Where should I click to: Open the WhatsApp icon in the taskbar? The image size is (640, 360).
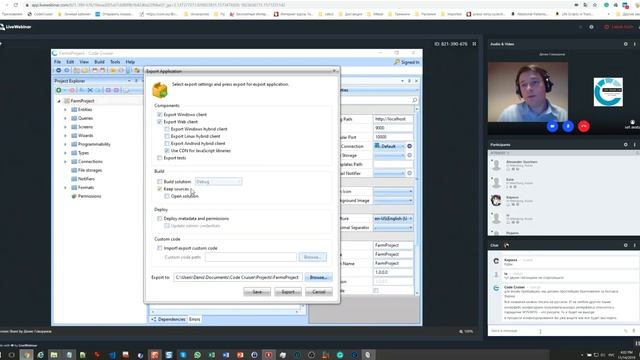[198, 355]
